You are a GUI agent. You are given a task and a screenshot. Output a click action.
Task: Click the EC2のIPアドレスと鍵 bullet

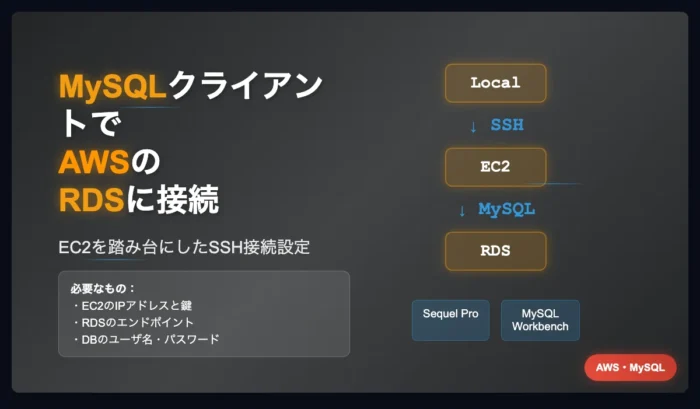pyautogui.click(x=133, y=305)
